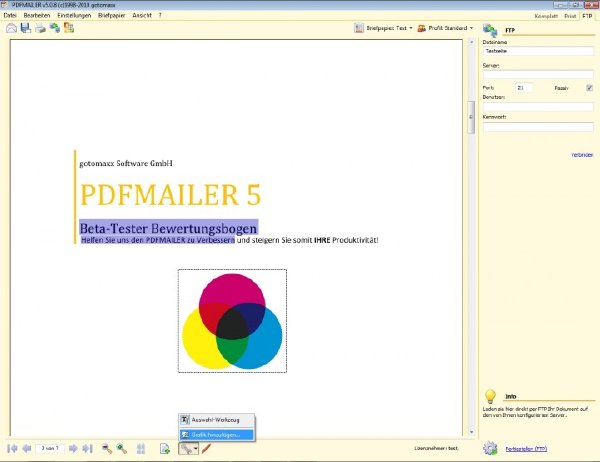The image size is (600, 462).
Task: Go to the first page
Action: [12, 448]
